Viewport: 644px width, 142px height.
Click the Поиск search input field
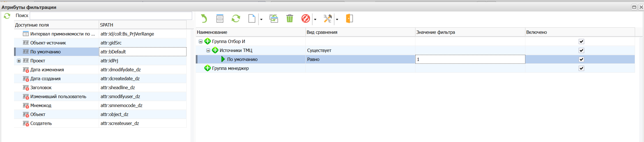[x=111, y=16]
